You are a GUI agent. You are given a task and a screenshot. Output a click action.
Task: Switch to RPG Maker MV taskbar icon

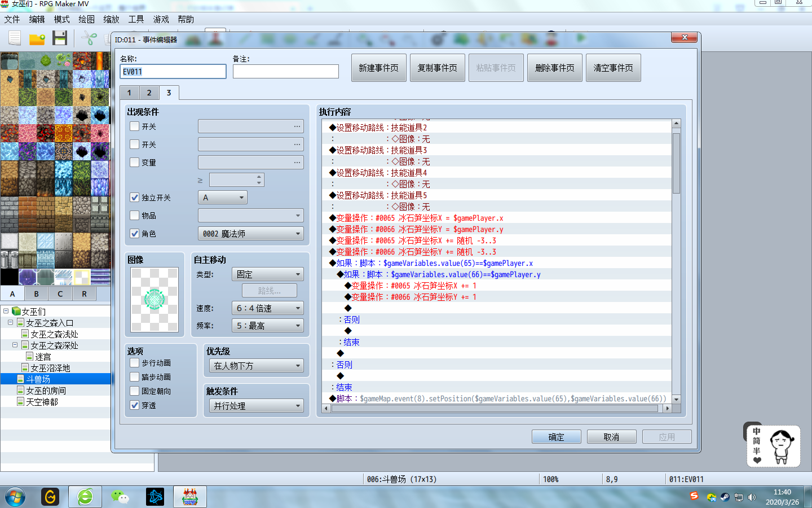tap(190, 497)
